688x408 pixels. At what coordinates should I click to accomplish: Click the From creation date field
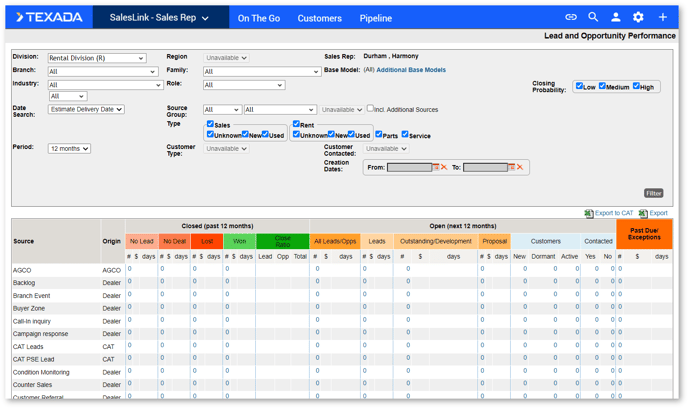(x=409, y=168)
